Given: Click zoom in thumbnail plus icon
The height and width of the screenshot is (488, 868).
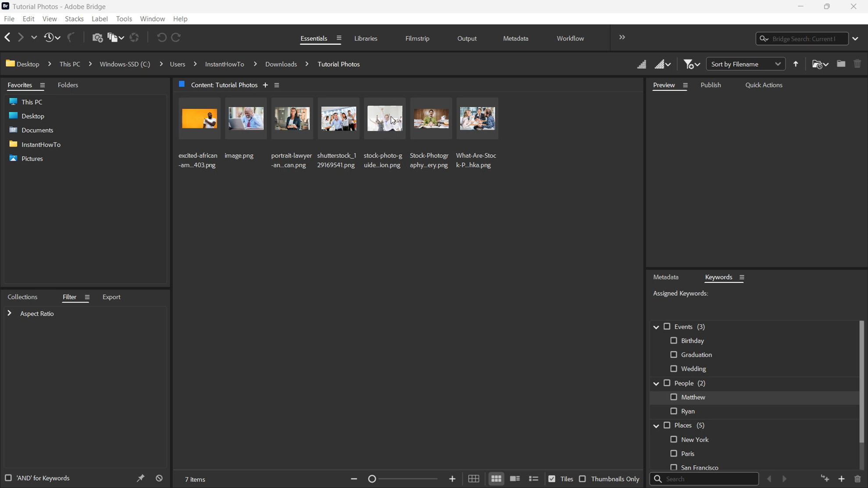Looking at the screenshot, I should coord(452,479).
